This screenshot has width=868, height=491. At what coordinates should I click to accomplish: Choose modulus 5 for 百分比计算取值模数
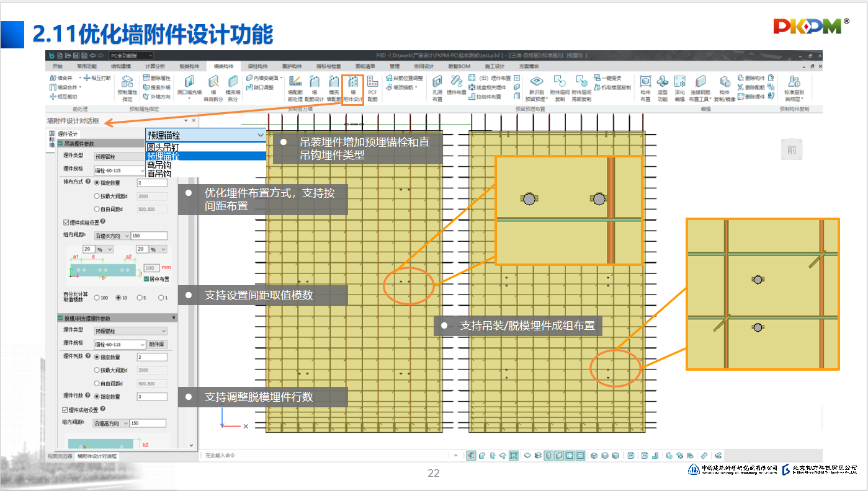tap(140, 298)
